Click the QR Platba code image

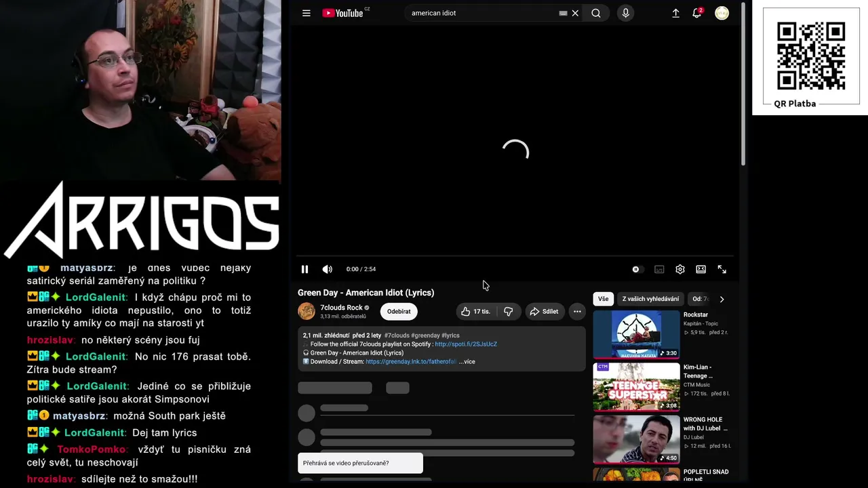[811, 56]
